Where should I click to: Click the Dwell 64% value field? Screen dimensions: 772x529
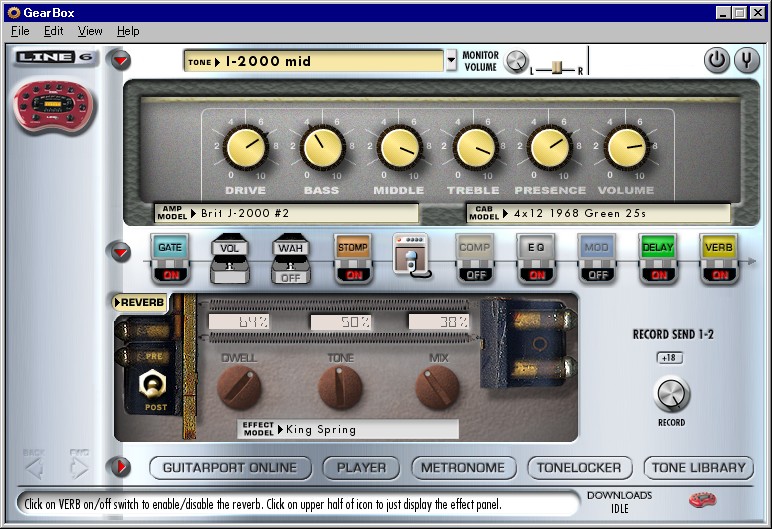[239, 322]
